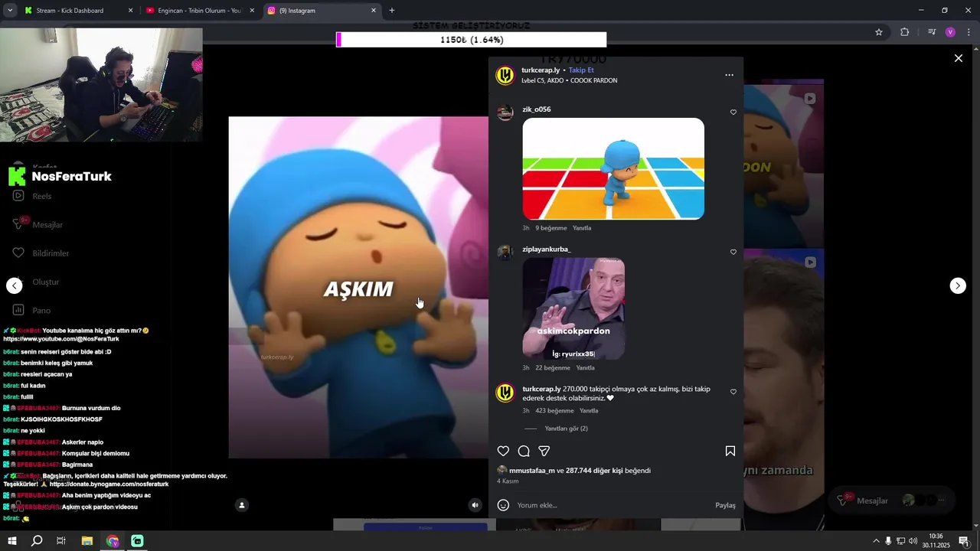Open Chrome profile avatar V

[x=950, y=32]
